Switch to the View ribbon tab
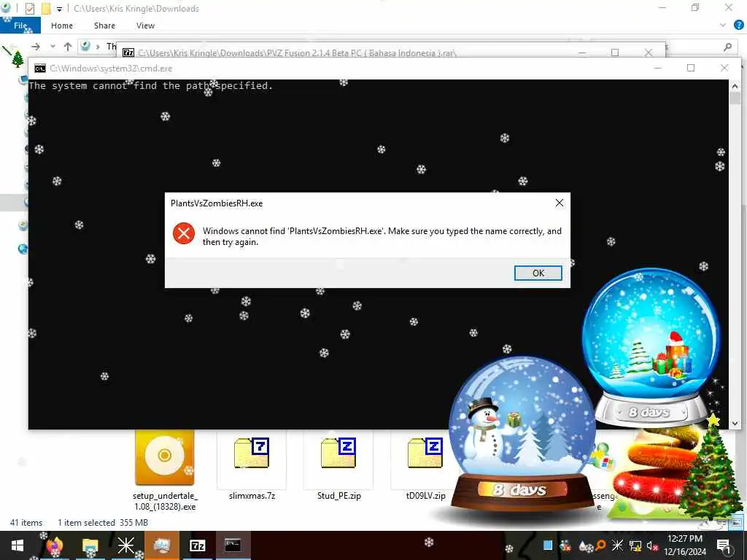Screen dimensions: 747x560 145,26
